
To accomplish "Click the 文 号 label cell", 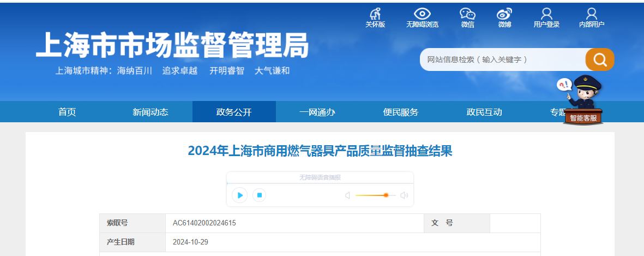I will [457, 223].
